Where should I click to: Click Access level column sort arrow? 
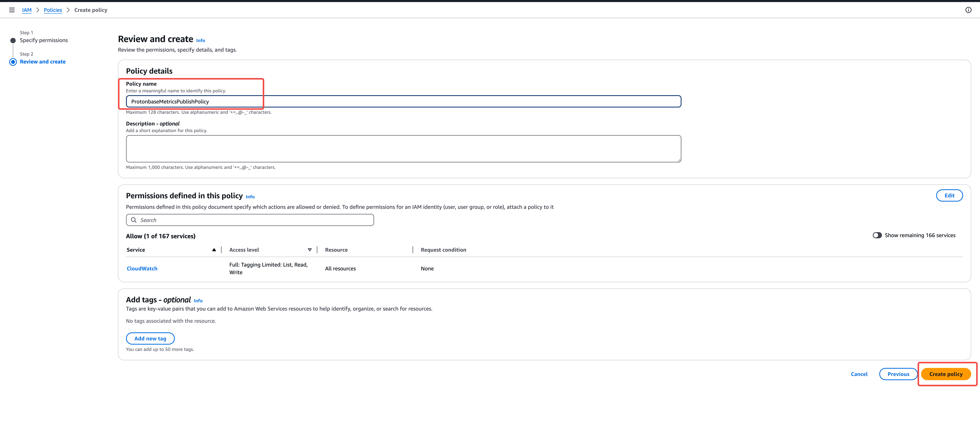(310, 250)
